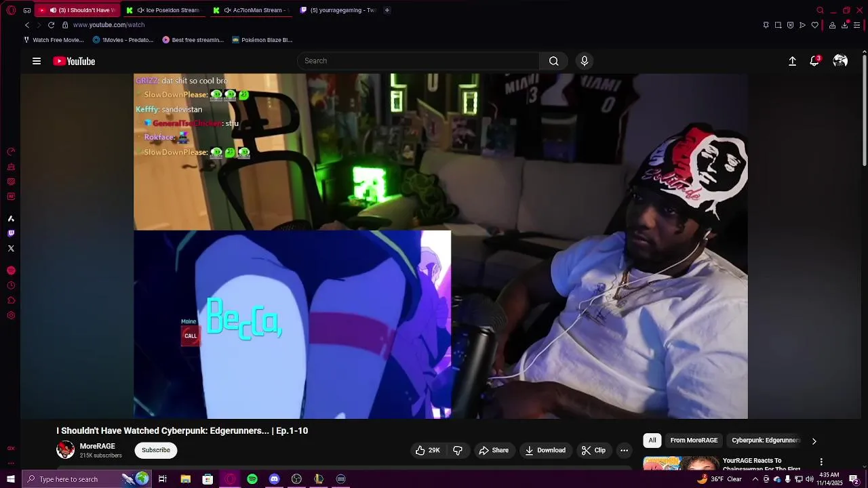Viewport: 868px width, 488px height.
Task: Open the YouTube guide hamburger menu
Action: pos(37,61)
